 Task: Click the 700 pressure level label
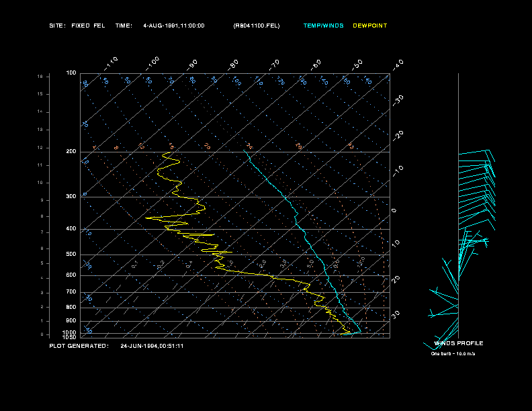tap(71, 292)
